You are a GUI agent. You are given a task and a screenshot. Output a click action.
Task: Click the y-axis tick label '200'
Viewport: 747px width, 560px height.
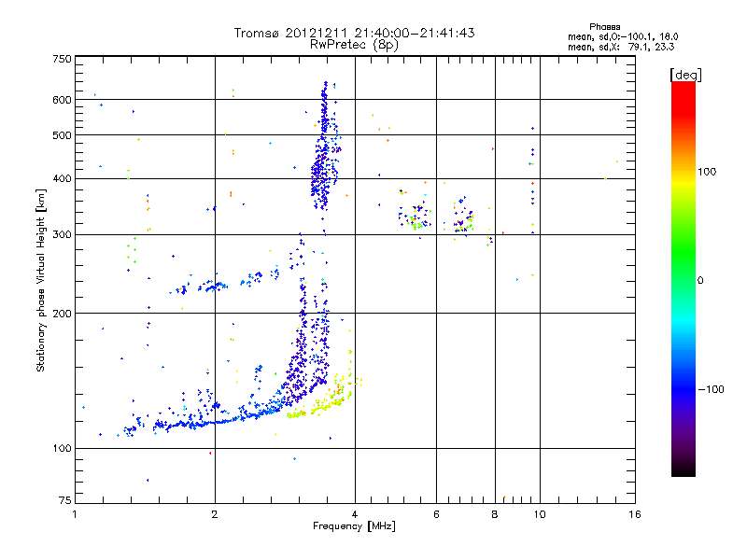(x=62, y=314)
